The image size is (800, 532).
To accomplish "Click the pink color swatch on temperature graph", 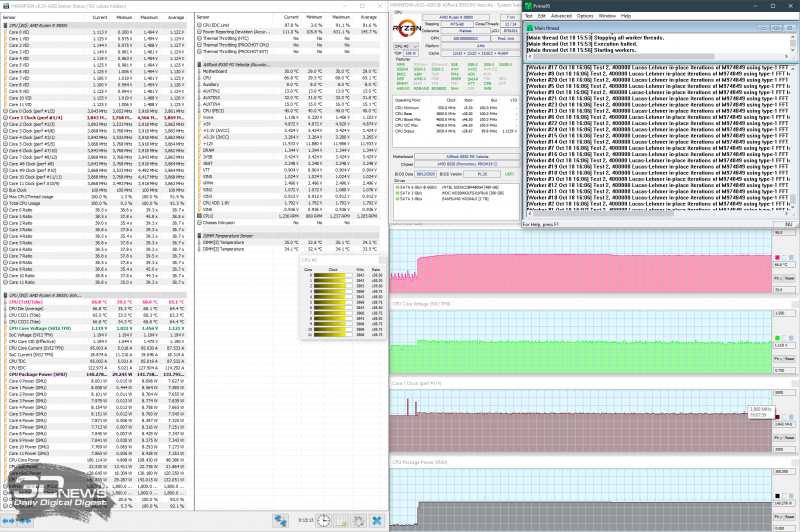I will (x=777, y=258).
